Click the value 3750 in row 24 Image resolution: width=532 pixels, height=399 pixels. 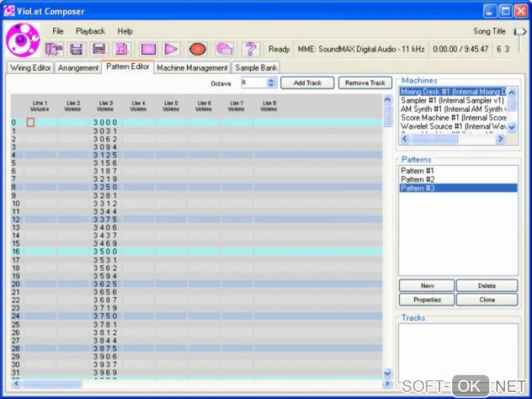click(x=105, y=316)
